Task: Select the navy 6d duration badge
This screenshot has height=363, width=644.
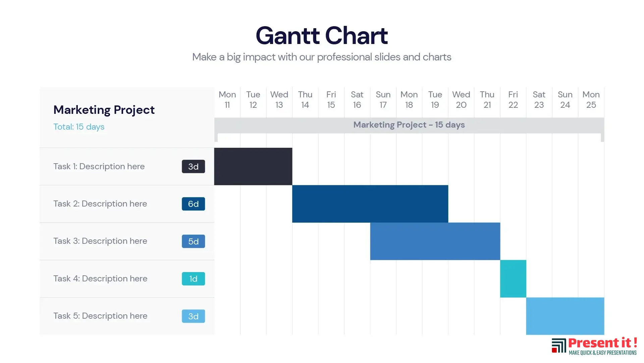Action: tap(193, 204)
